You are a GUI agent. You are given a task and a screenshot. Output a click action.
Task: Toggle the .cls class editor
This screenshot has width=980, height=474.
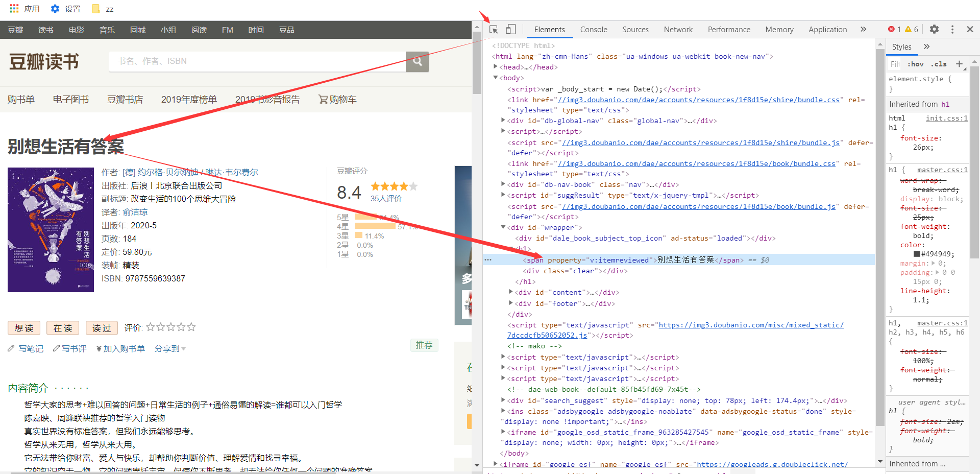tap(939, 64)
